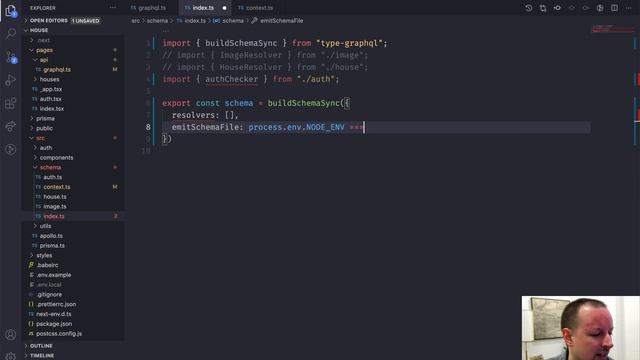Open the Explorer view in activity bar

[x=11, y=10]
